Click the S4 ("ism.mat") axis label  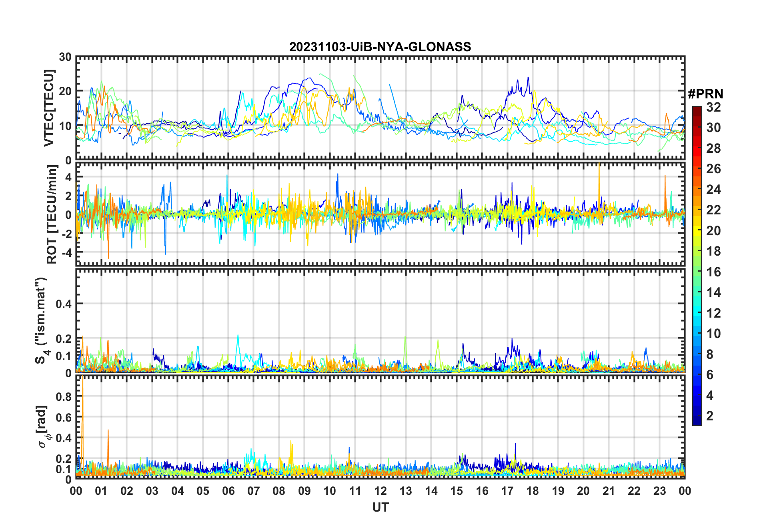click(x=42, y=320)
